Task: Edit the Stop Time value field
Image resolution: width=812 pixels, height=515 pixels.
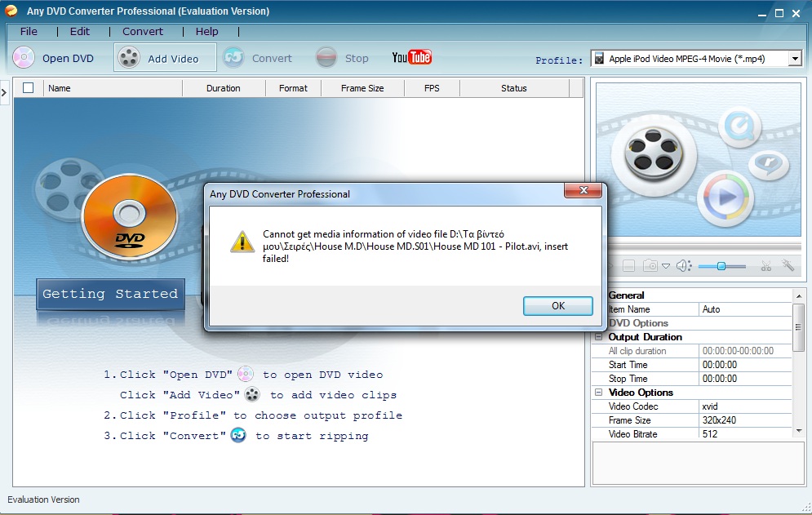Action: [x=745, y=379]
